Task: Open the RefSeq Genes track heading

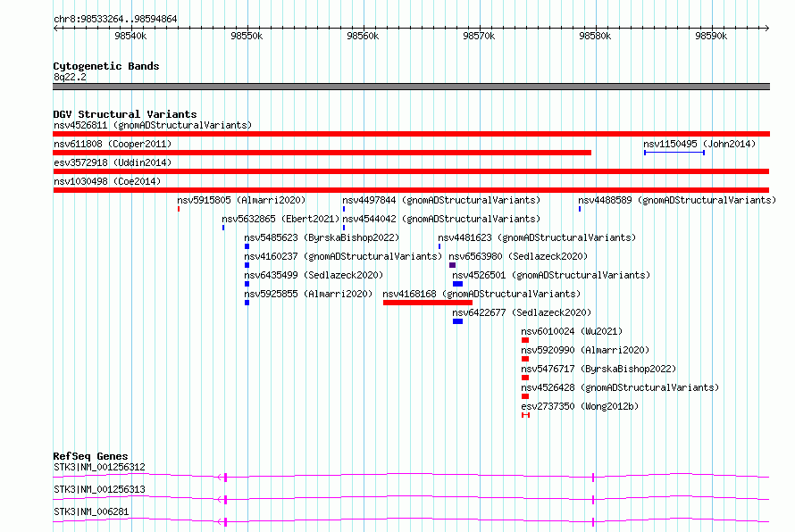Action: (x=90, y=456)
